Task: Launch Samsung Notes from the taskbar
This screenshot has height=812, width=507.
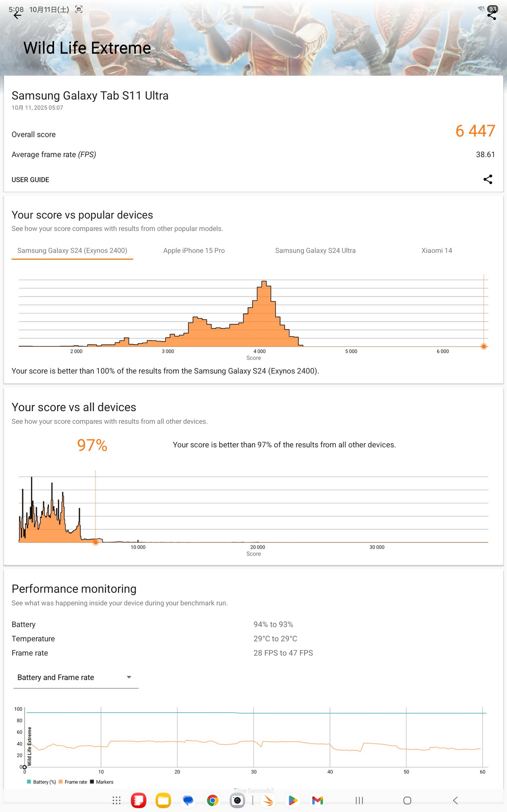Action: [x=139, y=801]
